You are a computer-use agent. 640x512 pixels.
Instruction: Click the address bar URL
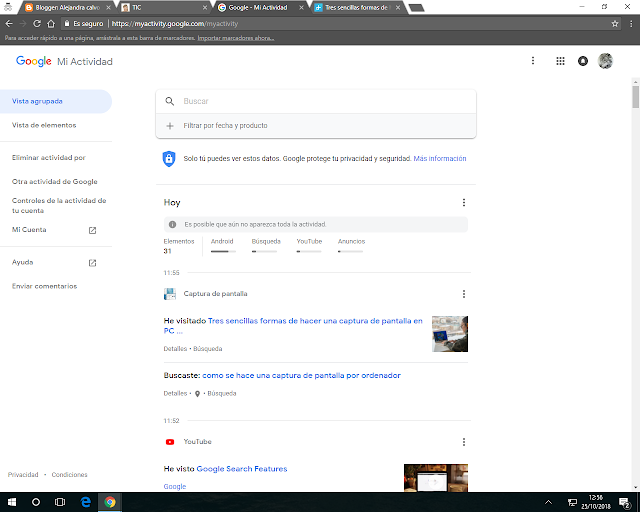tap(175, 24)
